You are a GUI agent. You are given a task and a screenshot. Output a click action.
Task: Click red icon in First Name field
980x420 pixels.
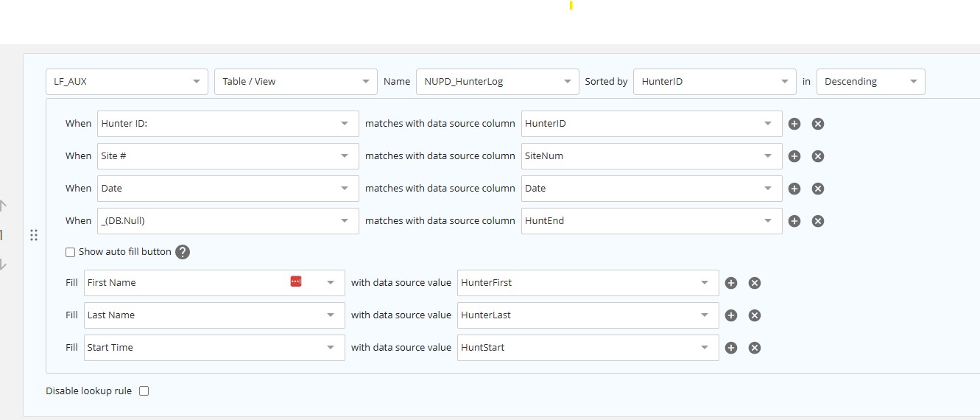tap(296, 281)
